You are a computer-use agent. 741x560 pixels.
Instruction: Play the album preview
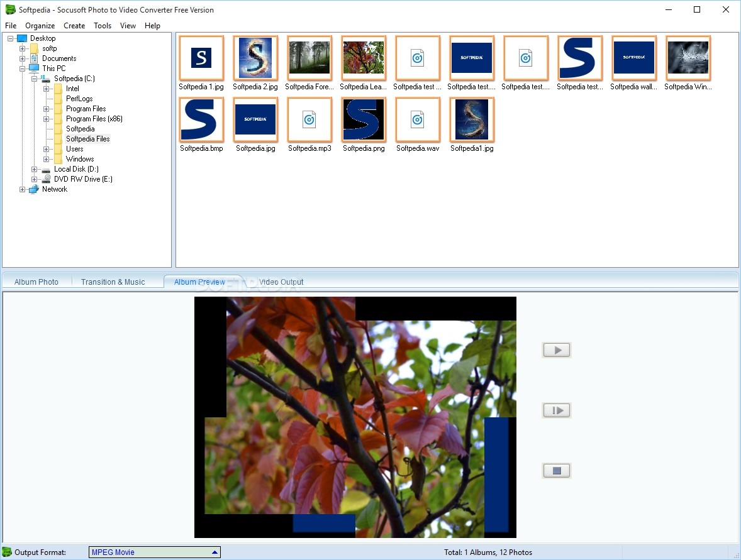(x=556, y=350)
